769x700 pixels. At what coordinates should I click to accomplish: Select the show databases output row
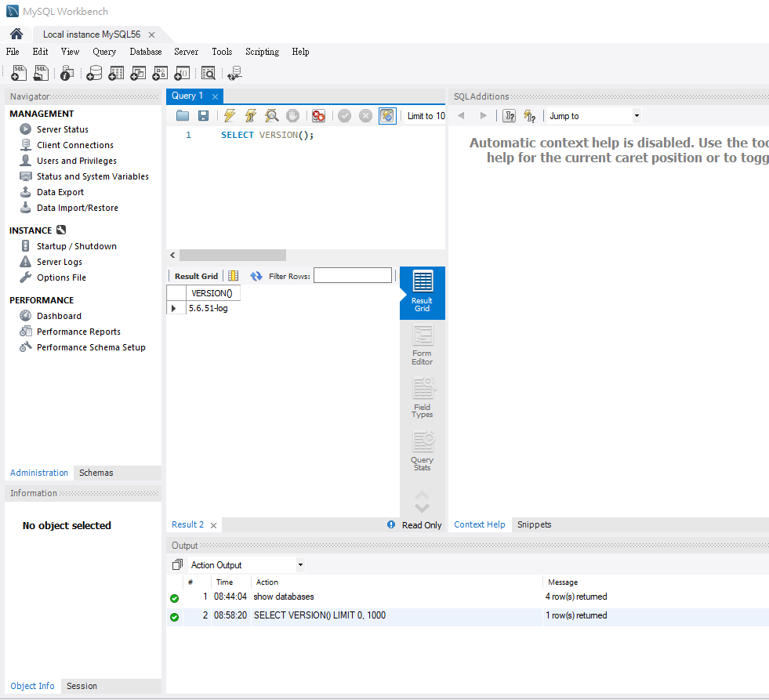pyautogui.click(x=467, y=597)
